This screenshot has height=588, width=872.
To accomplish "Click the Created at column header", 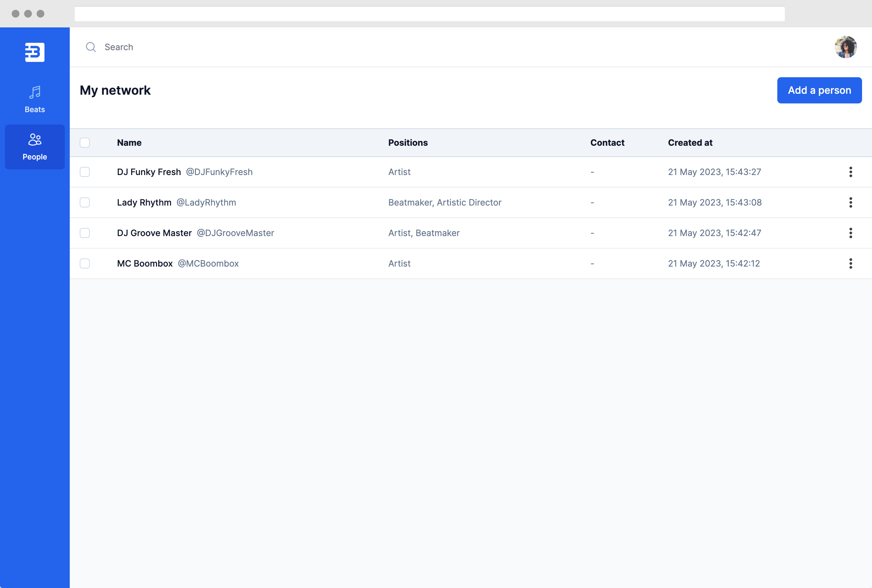I will pyautogui.click(x=690, y=143).
